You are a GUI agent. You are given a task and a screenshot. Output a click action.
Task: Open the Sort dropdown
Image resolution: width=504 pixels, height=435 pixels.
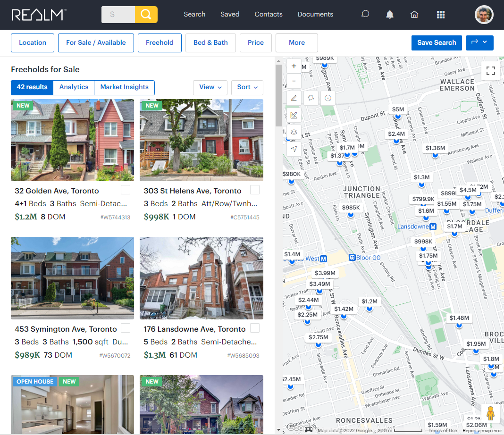(x=247, y=87)
